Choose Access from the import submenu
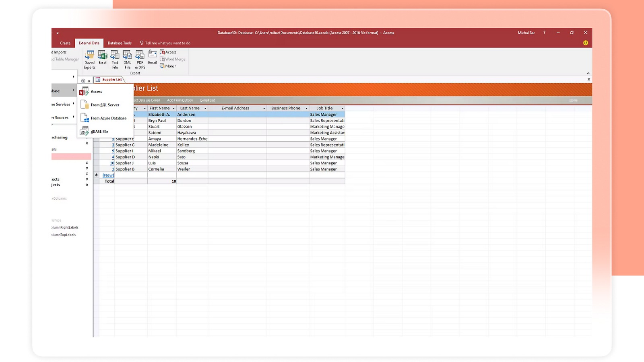 pos(105,92)
